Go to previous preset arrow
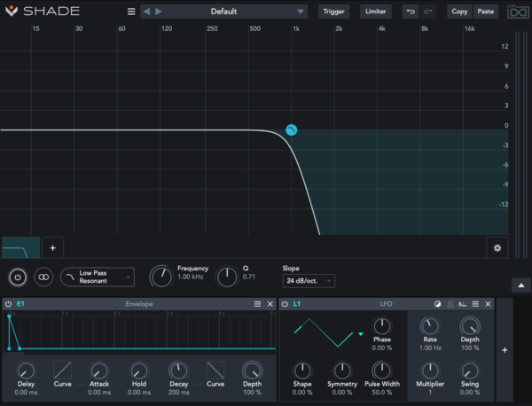 146,12
